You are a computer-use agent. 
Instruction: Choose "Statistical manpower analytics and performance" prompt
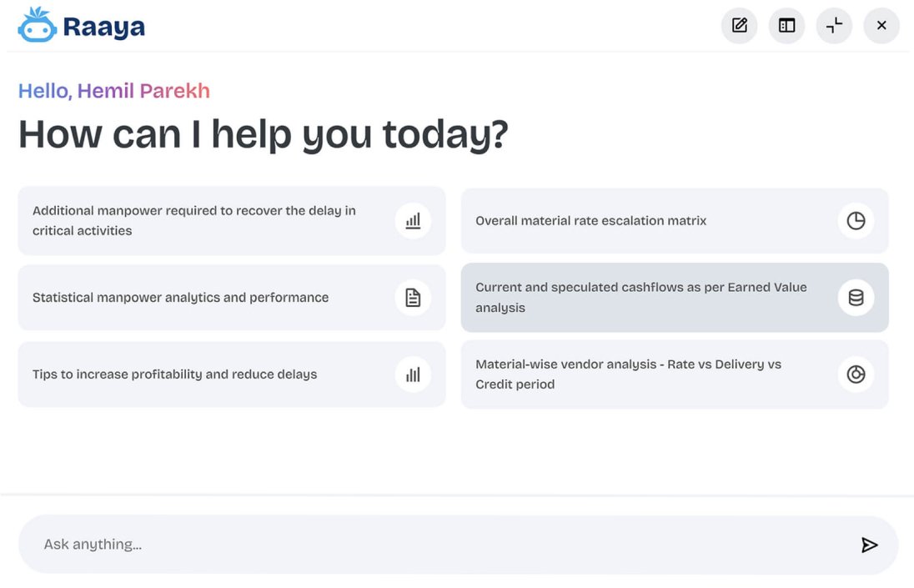tap(181, 298)
